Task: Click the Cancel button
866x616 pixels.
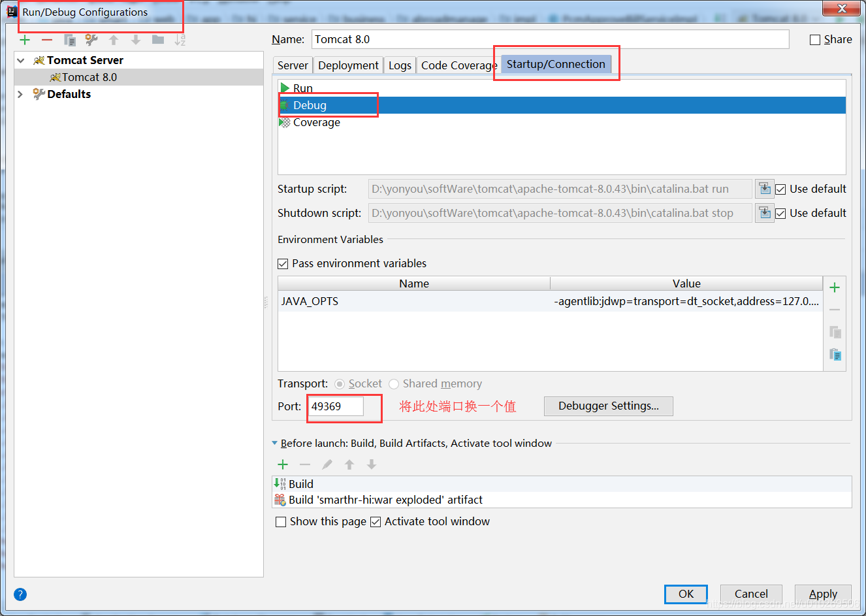Action: coord(751,594)
